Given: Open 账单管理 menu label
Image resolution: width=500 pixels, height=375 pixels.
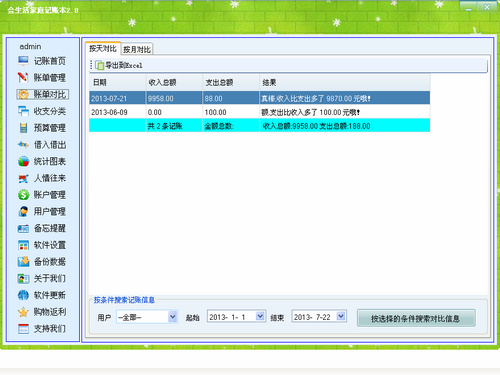Looking at the screenshot, I should 50,78.
